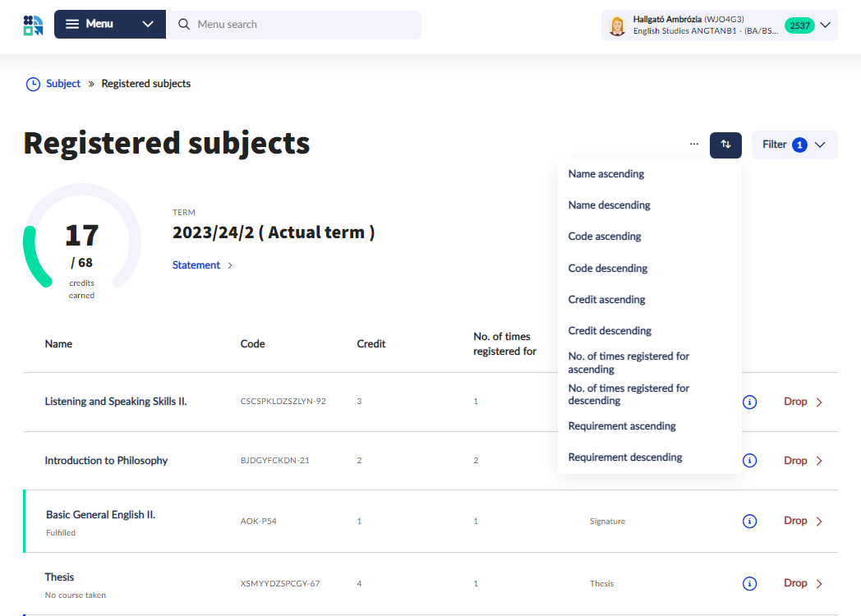Pick Requirement descending in sort list
The height and width of the screenshot is (616, 861).
coord(625,457)
